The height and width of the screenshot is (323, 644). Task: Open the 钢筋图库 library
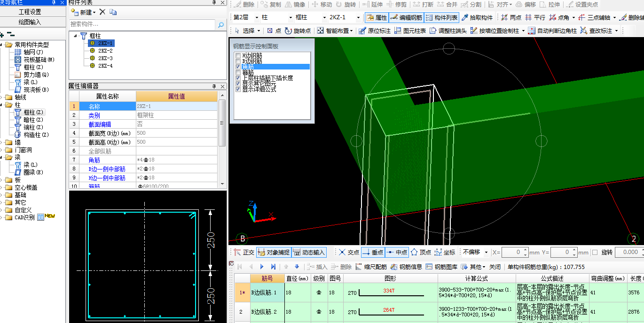click(x=441, y=267)
